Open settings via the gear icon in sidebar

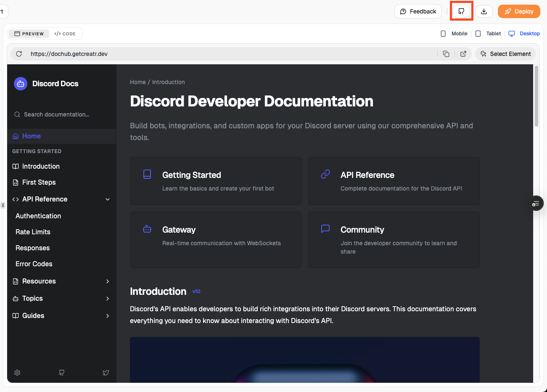[17, 373]
